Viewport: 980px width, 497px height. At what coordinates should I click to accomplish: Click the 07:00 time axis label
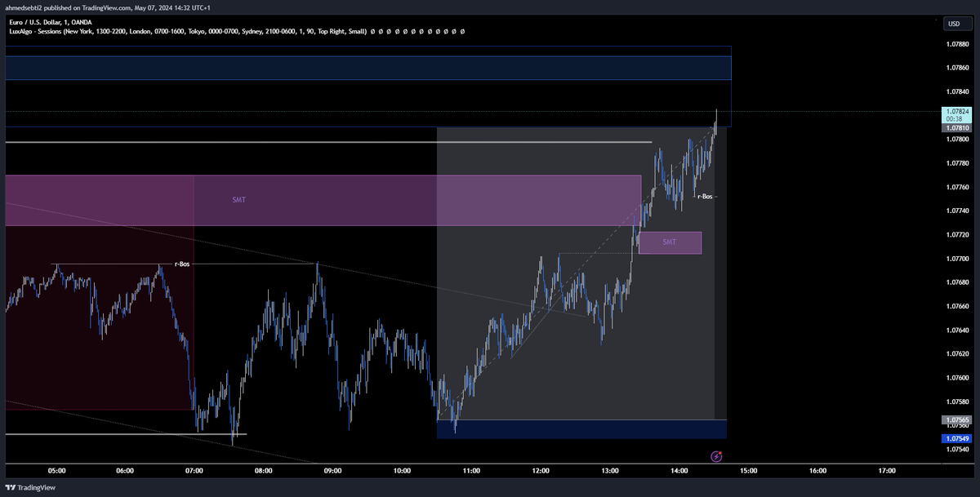point(194,471)
